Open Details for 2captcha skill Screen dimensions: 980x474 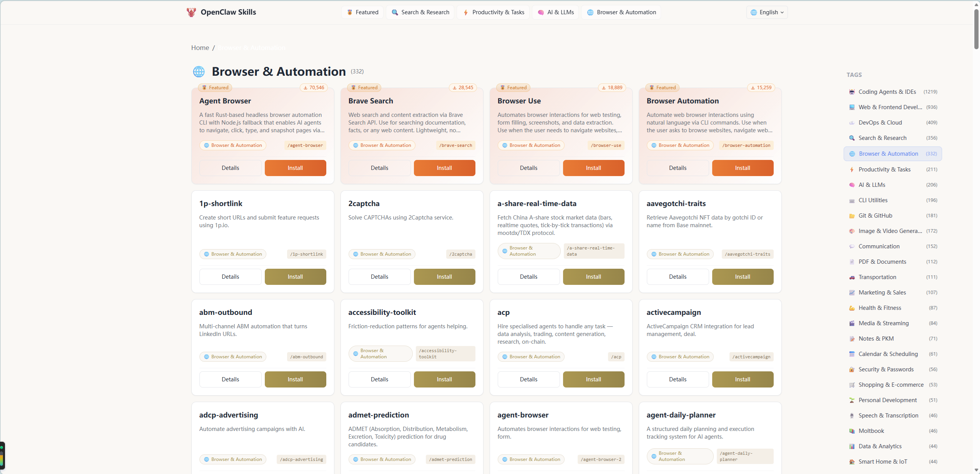(x=379, y=277)
